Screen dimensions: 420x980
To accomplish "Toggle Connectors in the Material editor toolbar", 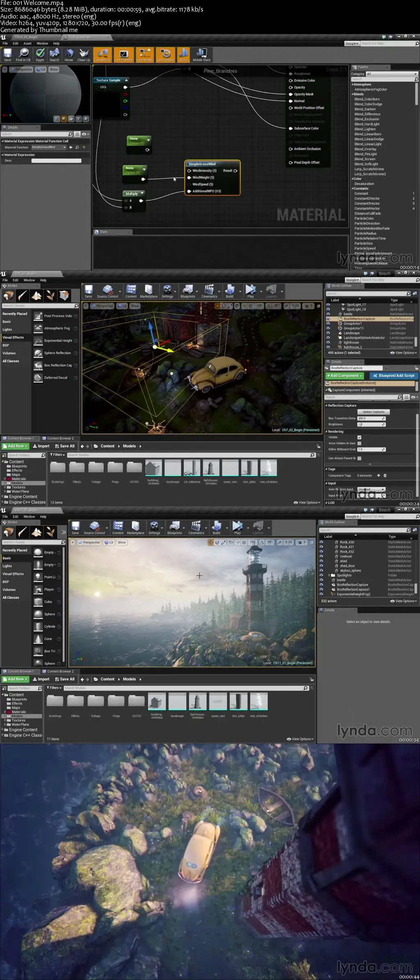I will [102, 55].
